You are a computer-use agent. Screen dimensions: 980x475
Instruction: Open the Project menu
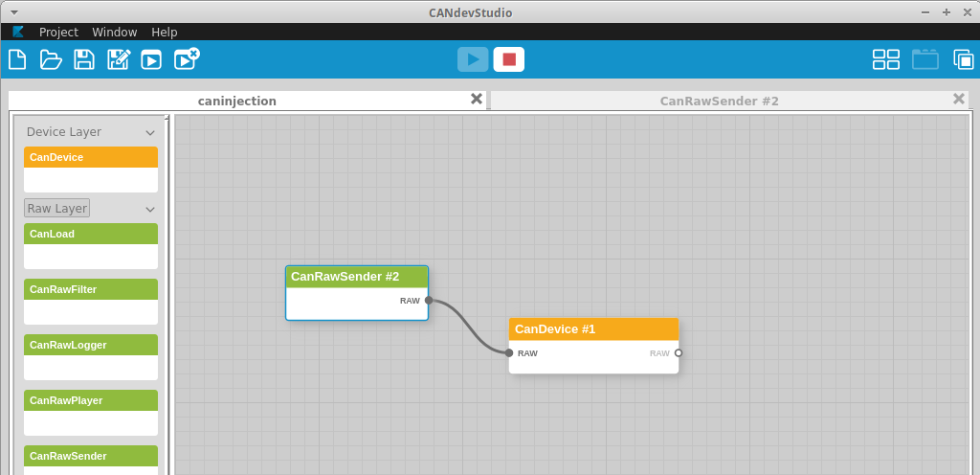[58, 32]
